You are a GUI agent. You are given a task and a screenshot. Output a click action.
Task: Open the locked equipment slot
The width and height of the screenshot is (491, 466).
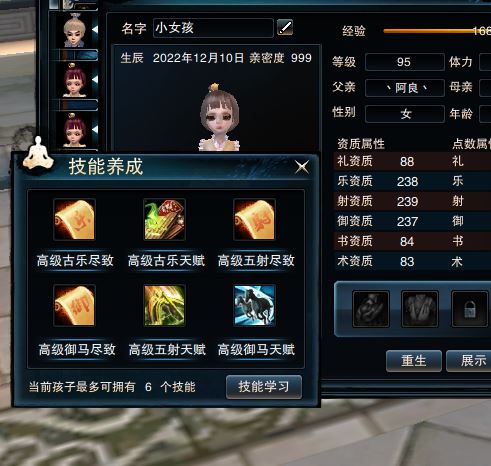470,309
